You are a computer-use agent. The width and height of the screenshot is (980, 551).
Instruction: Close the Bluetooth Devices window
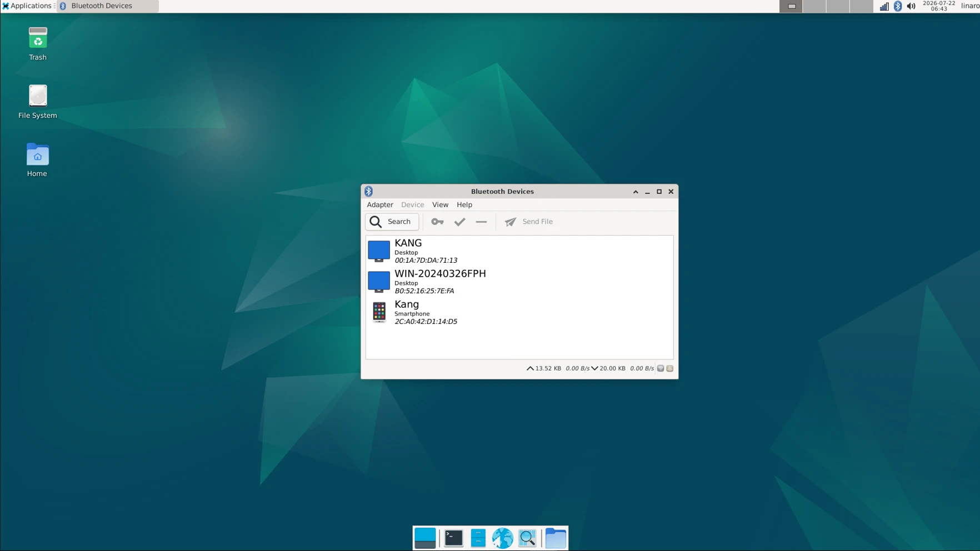pos(671,192)
